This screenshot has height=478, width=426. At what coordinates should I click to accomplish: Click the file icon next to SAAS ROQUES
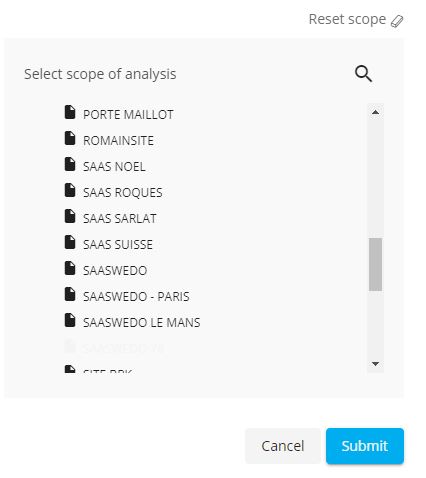point(70,190)
